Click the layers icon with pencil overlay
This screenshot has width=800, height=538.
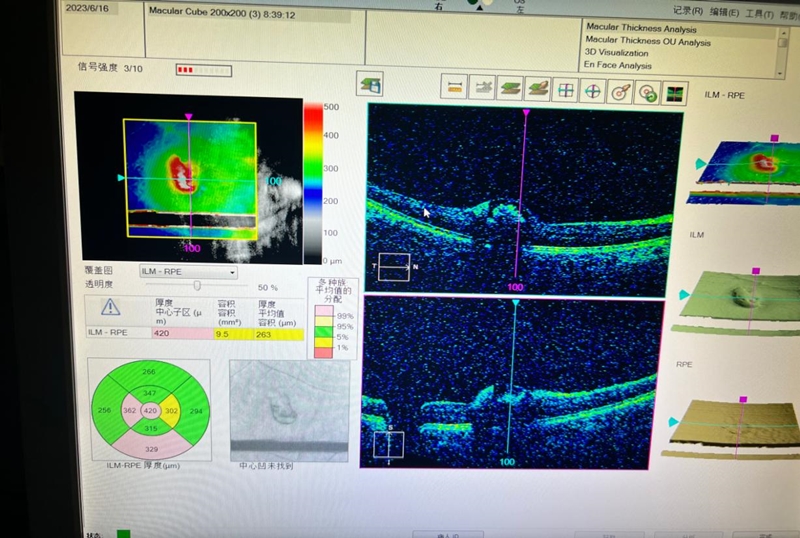[538, 90]
